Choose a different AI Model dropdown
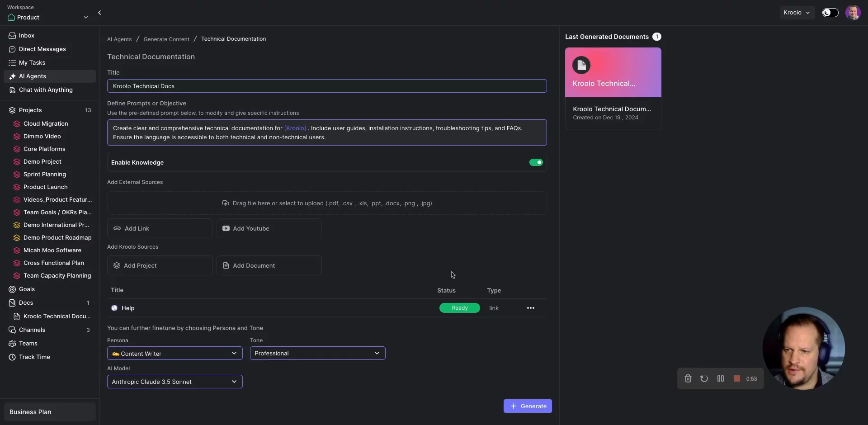Image resolution: width=868 pixels, height=425 pixels. (x=175, y=382)
